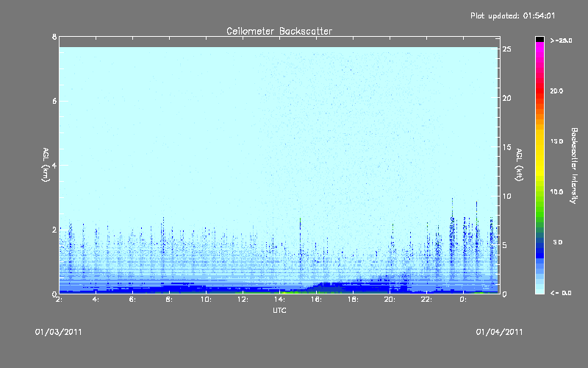Pick the yellow region near 15.0 on colorbar
Screen dimensions: 588x368
coord(539,143)
